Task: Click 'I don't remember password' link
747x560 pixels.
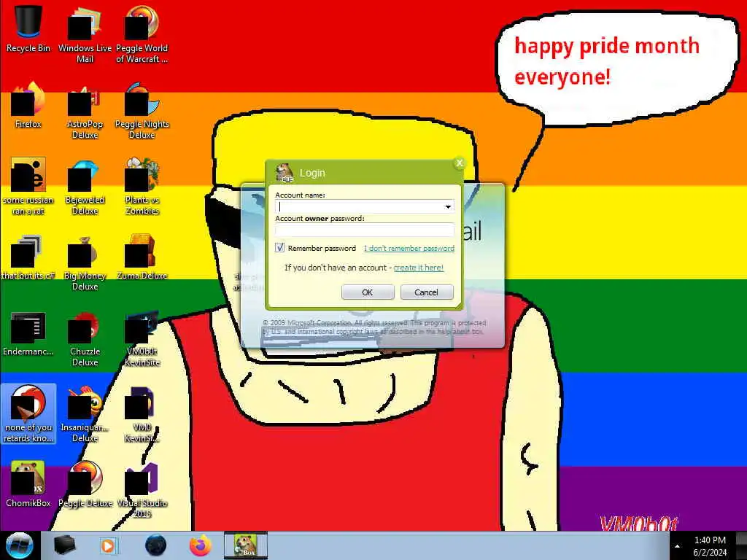Action: point(409,248)
